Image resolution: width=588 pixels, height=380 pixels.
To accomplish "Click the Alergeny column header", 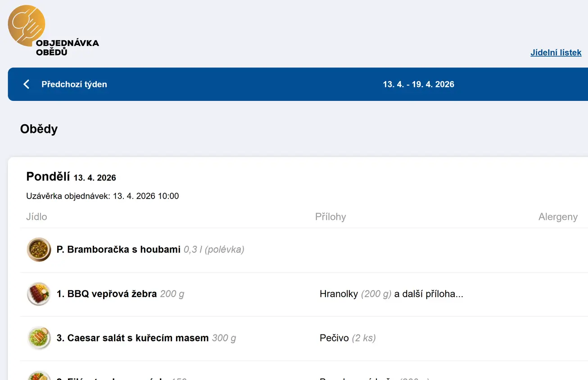I will (557, 217).
